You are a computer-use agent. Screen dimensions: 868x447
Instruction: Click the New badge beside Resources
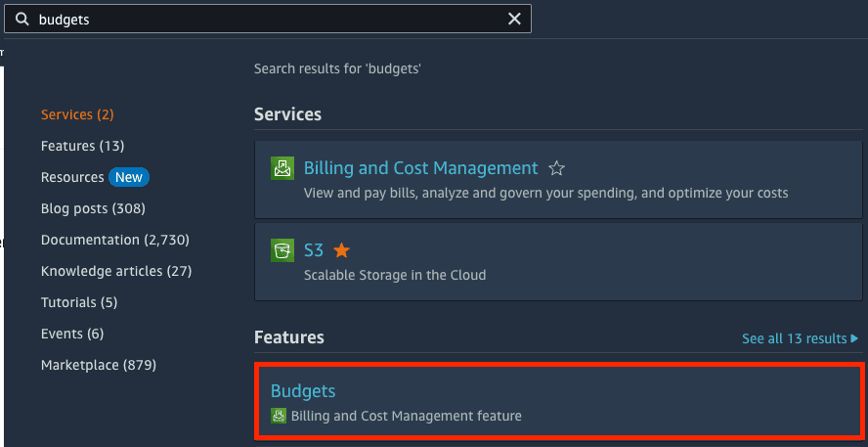pos(129,177)
